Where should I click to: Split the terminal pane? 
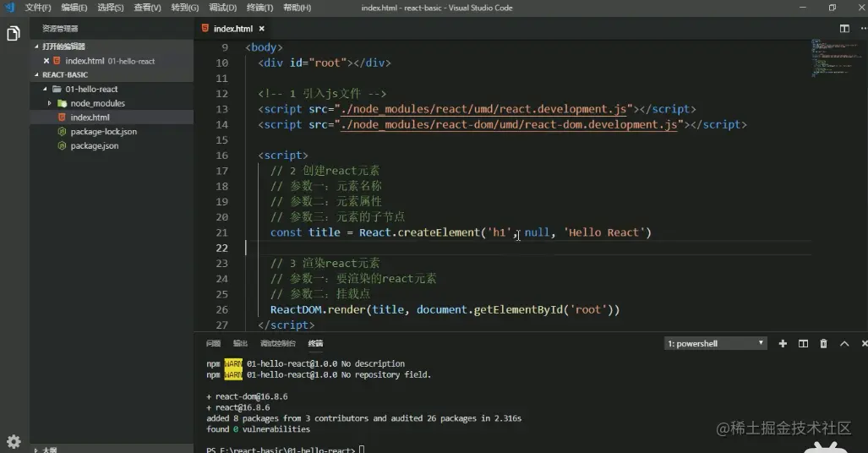(803, 344)
